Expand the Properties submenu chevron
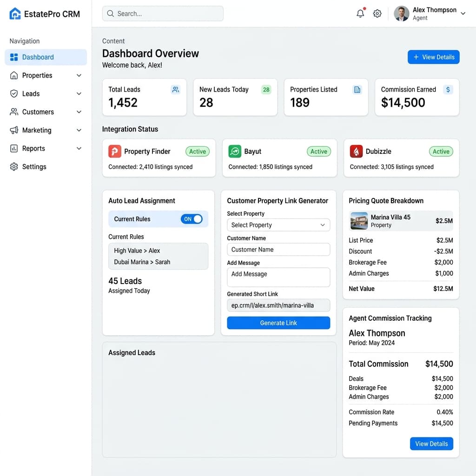Viewport: 476px width, 476px height. click(x=79, y=75)
